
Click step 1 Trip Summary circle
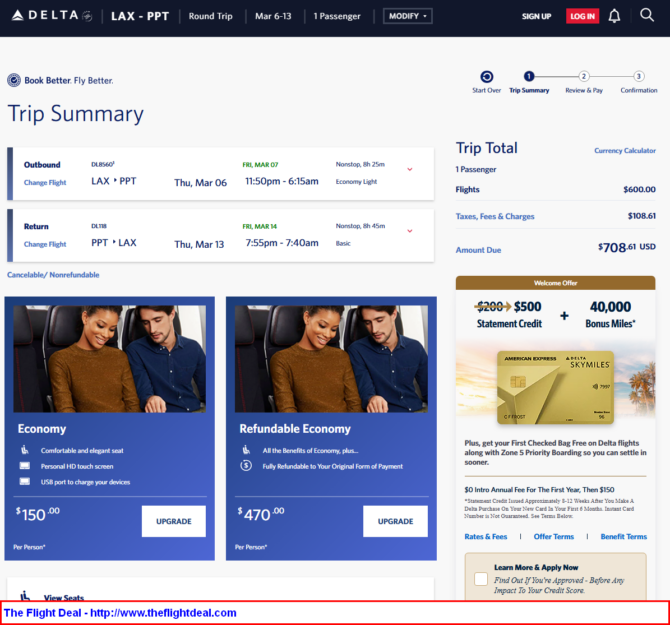click(x=529, y=76)
